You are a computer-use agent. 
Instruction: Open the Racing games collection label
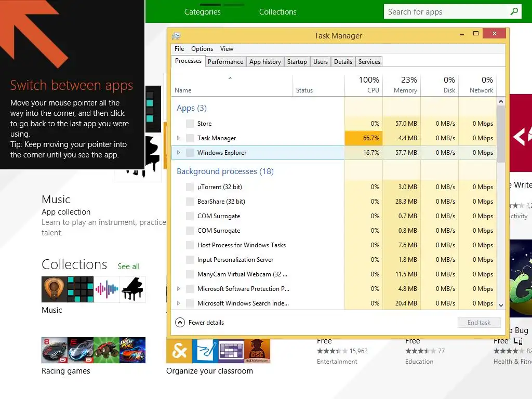pyautogui.click(x=66, y=371)
